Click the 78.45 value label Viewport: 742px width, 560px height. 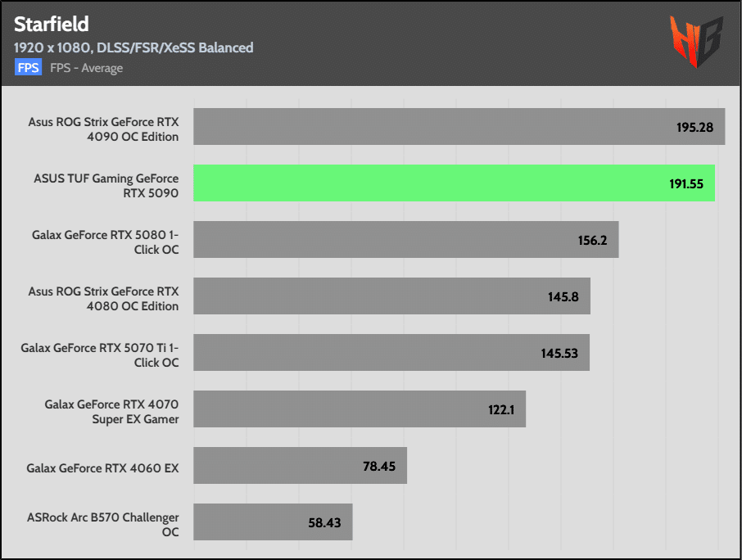(x=379, y=467)
